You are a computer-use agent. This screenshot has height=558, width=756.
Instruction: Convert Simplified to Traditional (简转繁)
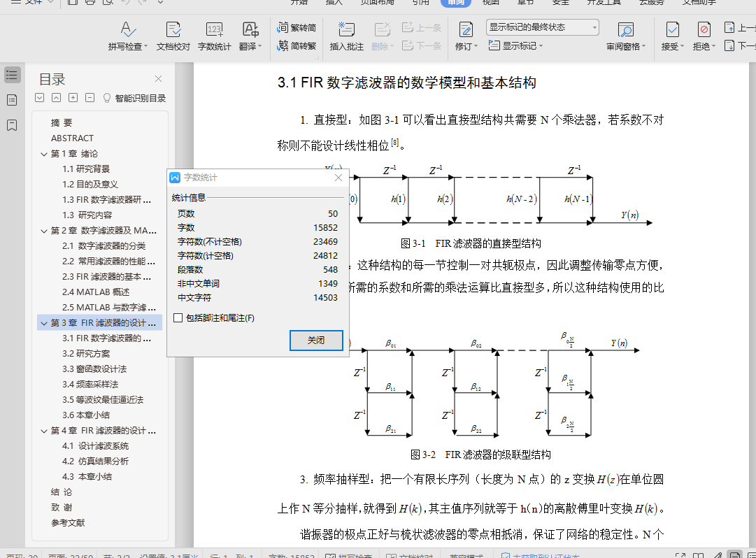[x=297, y=45]
